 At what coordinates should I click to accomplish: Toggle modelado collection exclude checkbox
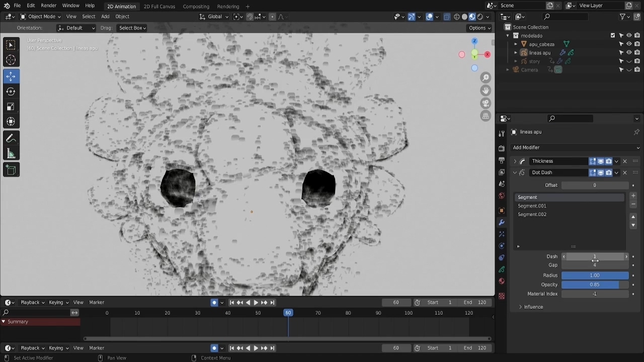pos(613,36)
